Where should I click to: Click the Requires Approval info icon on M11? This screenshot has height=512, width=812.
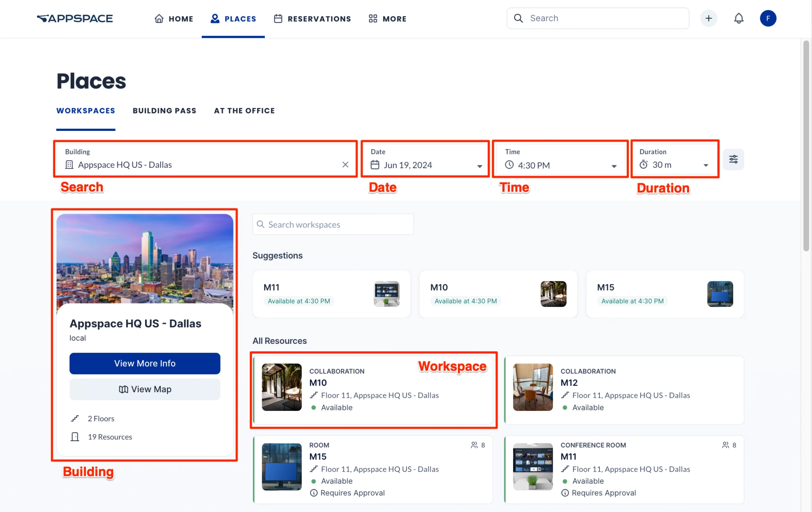click(565, 493)
